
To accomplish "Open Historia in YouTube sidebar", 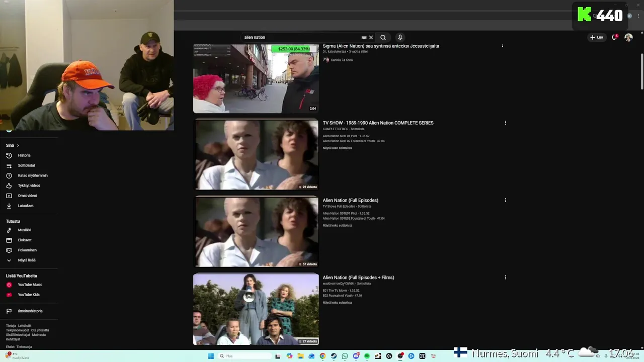I will click(x=24, y=155).
